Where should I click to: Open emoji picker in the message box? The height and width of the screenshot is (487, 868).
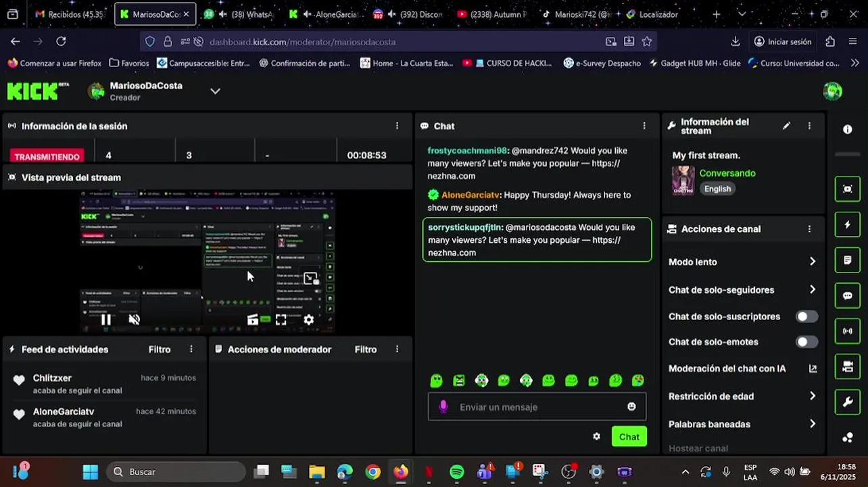tap(631, 407)
